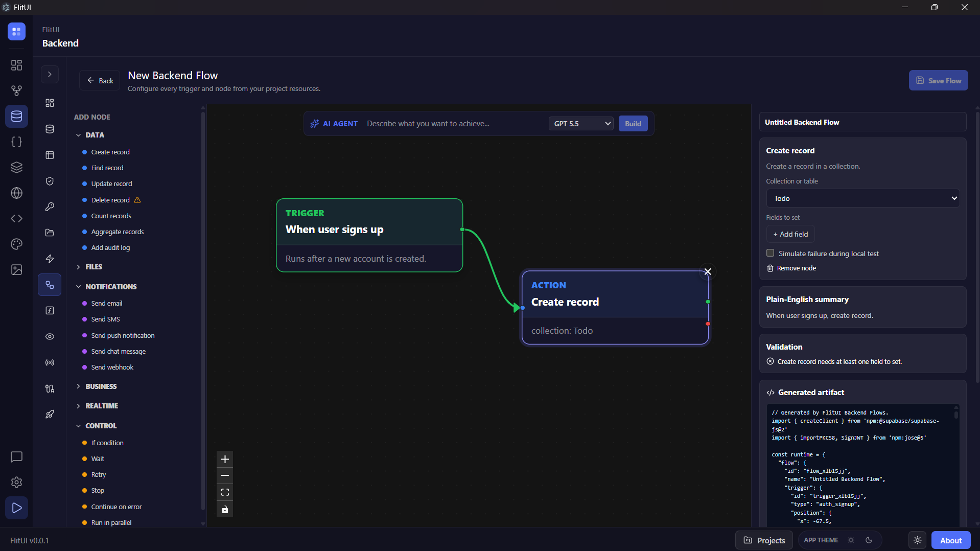Click the Save Flow button
This screenshot has width=980, height=551.
pos(938,80)
